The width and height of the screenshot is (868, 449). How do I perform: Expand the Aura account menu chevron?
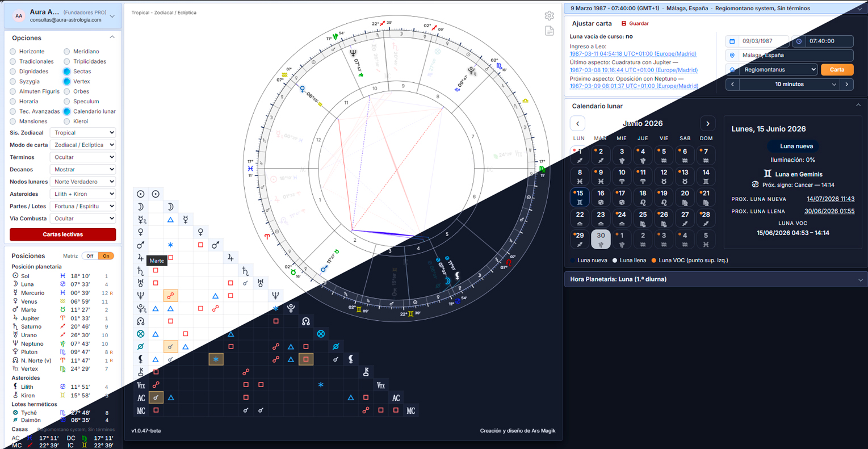click(112, 16)
